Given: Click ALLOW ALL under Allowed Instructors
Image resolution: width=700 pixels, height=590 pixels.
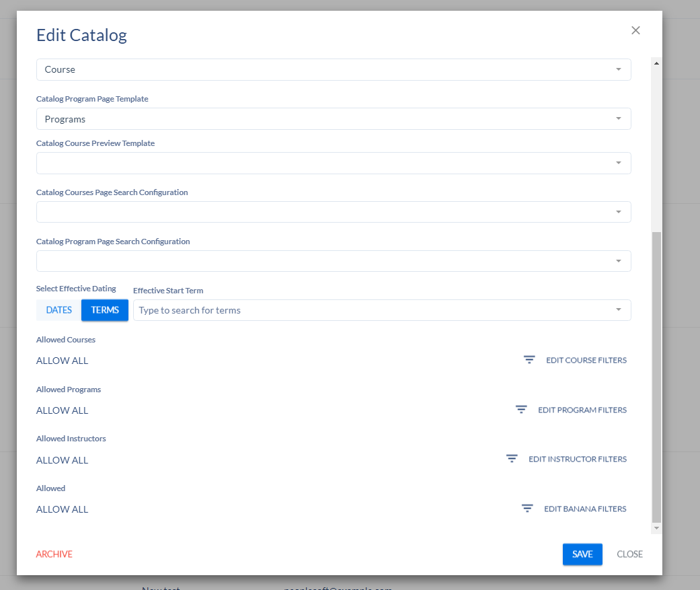Looking at the screenshot, I should click(62, 460).
